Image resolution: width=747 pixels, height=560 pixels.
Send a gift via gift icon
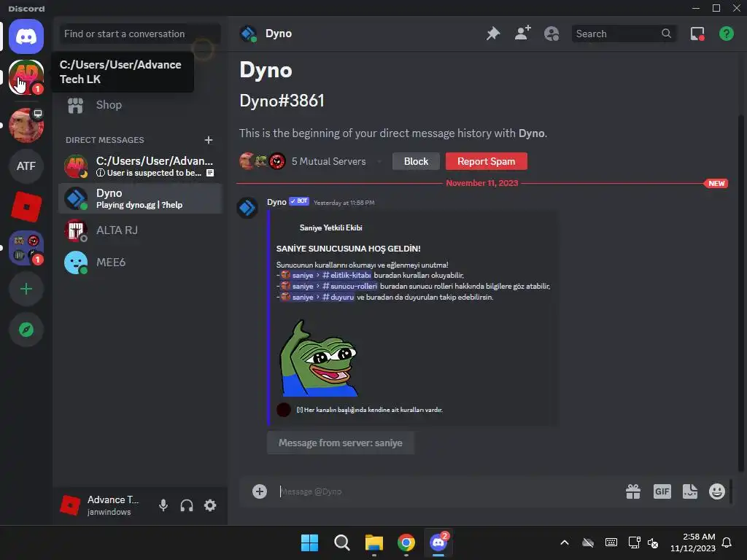pyautogui.click(x=633, y=491)
